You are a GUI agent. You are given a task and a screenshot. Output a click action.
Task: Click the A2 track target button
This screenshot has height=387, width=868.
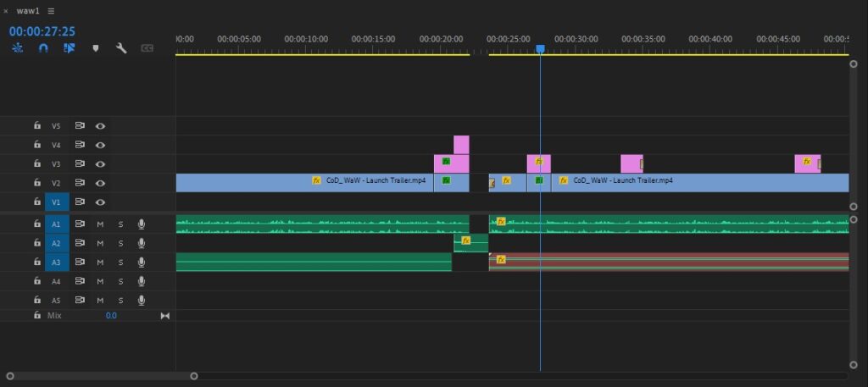point(56,243)
